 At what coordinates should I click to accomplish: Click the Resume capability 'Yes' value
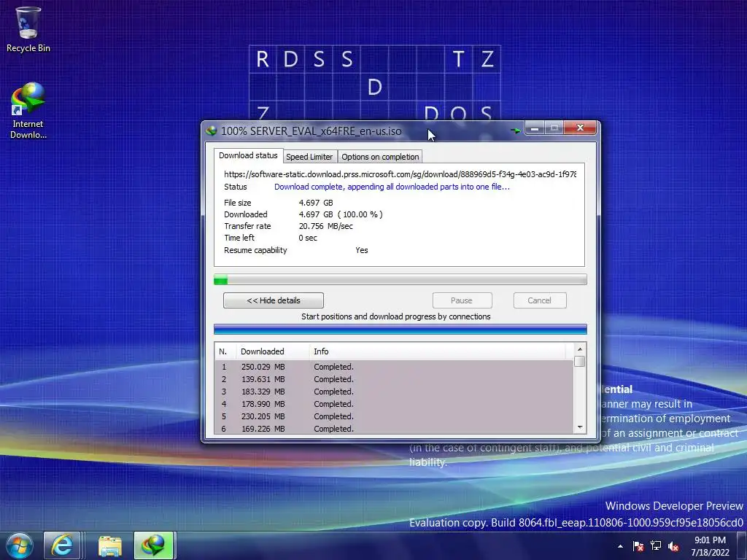coord(362,250)
